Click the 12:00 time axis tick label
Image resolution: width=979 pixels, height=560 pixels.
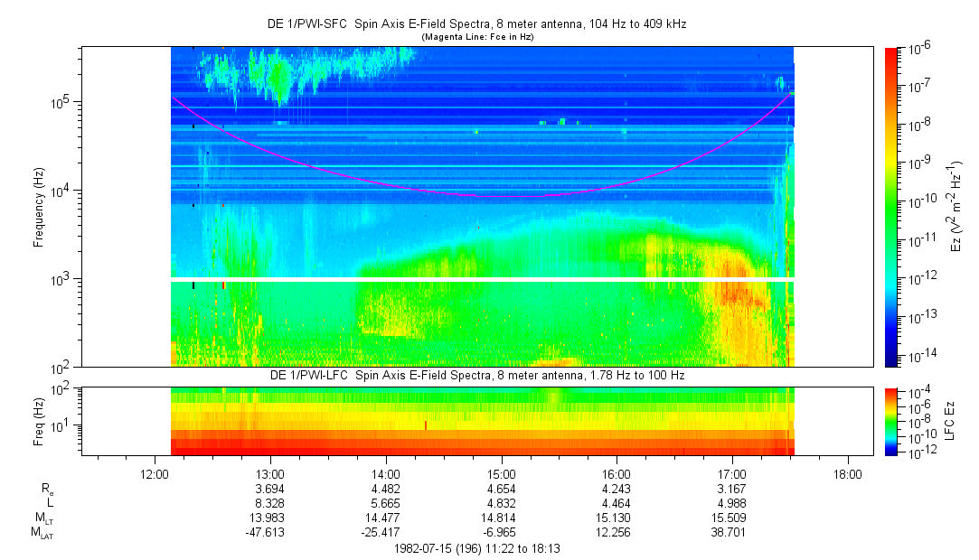click(155, 473)
